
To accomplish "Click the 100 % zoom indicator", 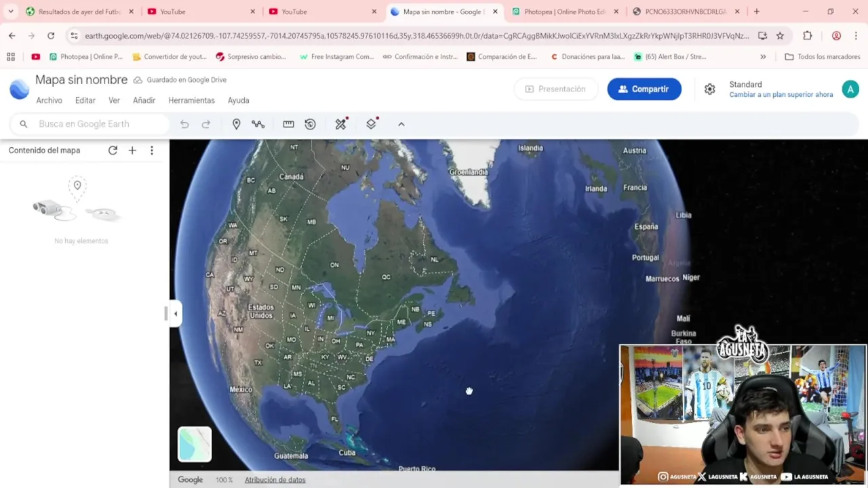I will [224, 480].
